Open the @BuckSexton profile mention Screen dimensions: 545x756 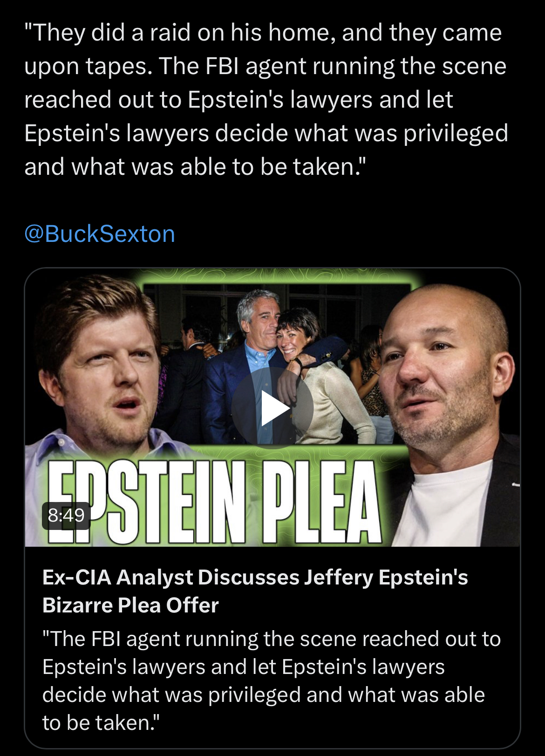(x=100, y=234)
